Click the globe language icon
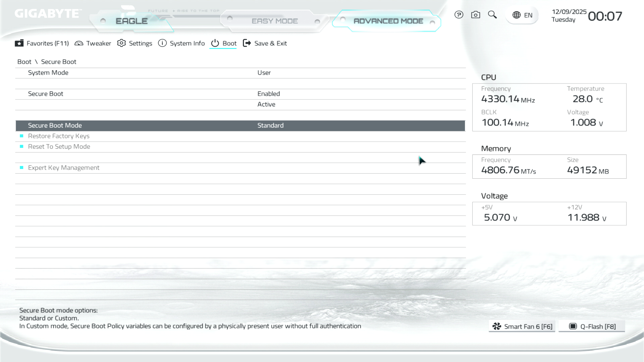 pyautogui.click(x=517, y=15)
